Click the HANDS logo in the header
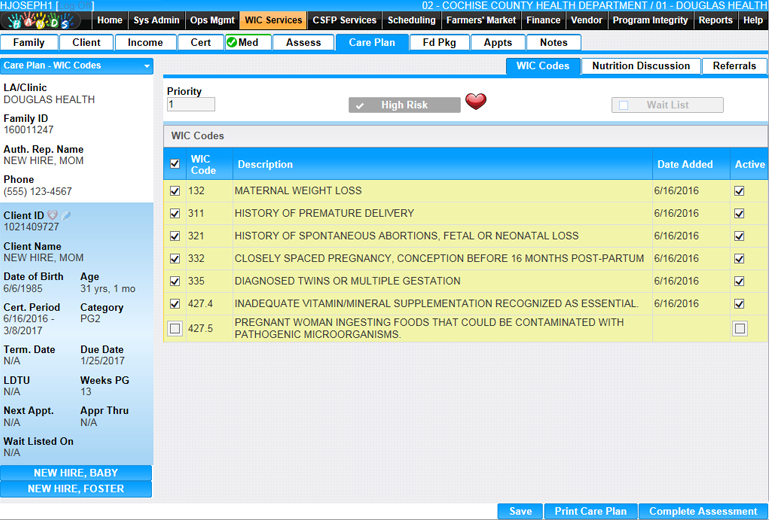769x520 pixels. pyautogui.click(x=46, y=20)
